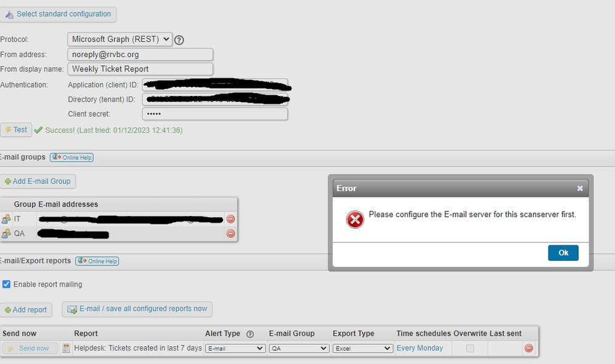Click the green plus icon to Add E-mail Group
Viewport: 615px width, 364px height.
(x=7, y=181)
